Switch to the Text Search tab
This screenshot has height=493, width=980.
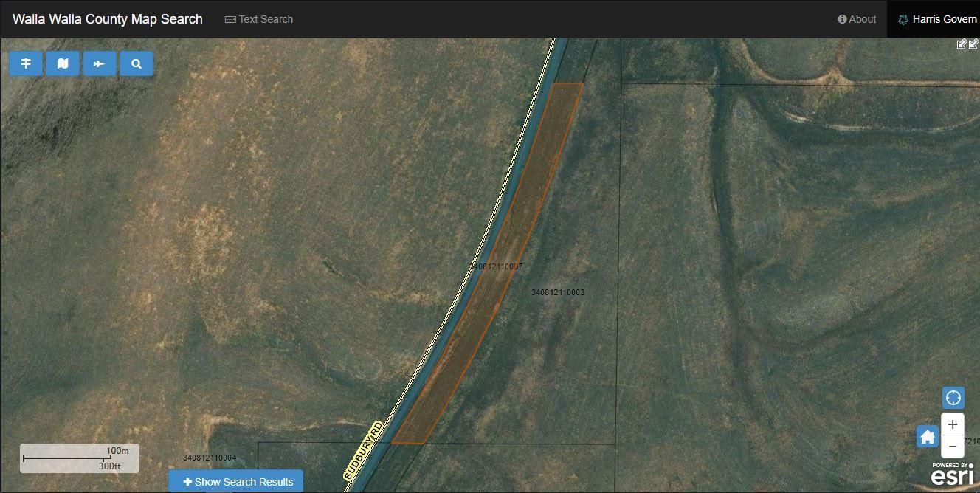[x=259, y=19]
